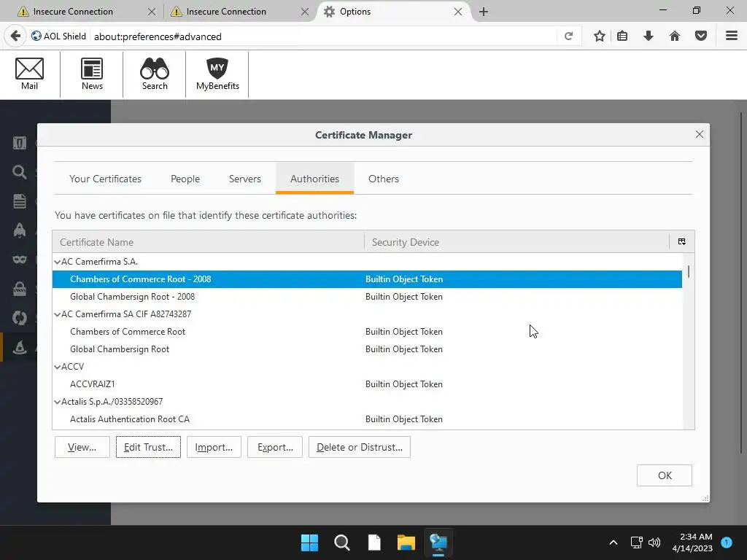Image resolution: width=747 pixels, height=560 pixels.
Task: Reload the page with refresh icon
Action: [x=568, y=36]
